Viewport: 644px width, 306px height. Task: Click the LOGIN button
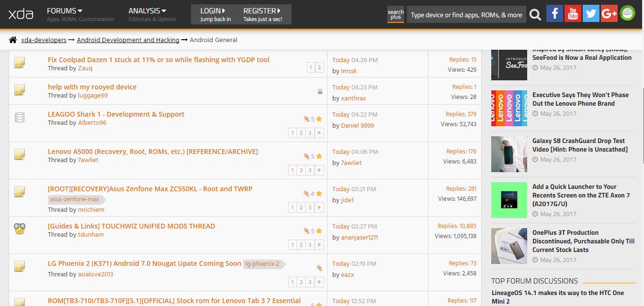click(x=215, y=14)
